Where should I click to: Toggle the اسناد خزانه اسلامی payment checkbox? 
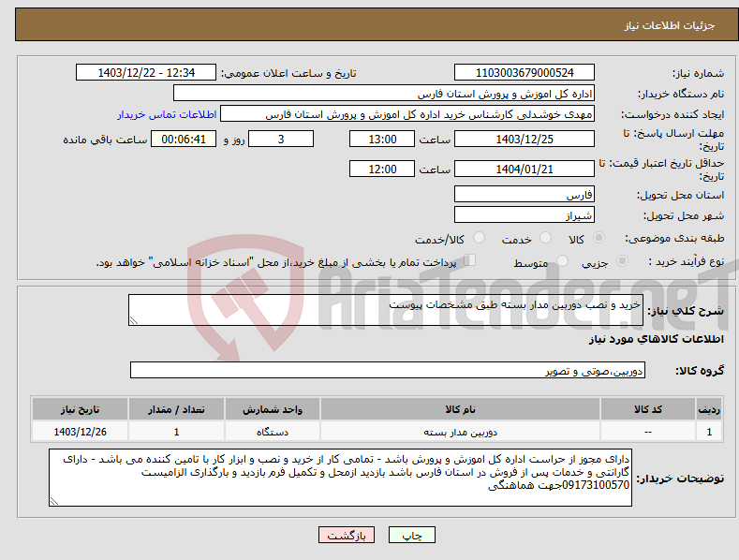point(470,259)
